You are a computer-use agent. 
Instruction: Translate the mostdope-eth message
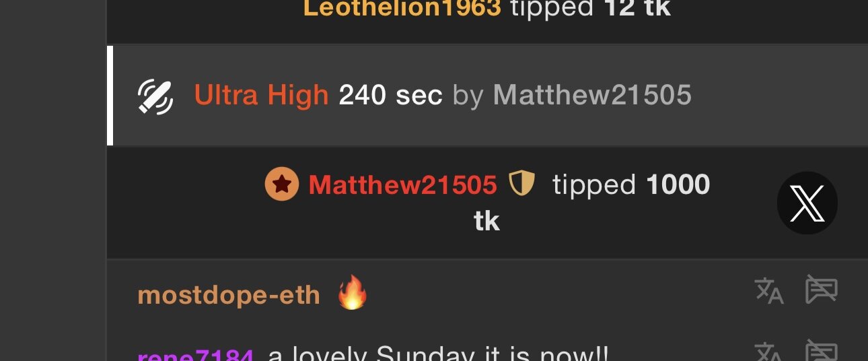770,292
